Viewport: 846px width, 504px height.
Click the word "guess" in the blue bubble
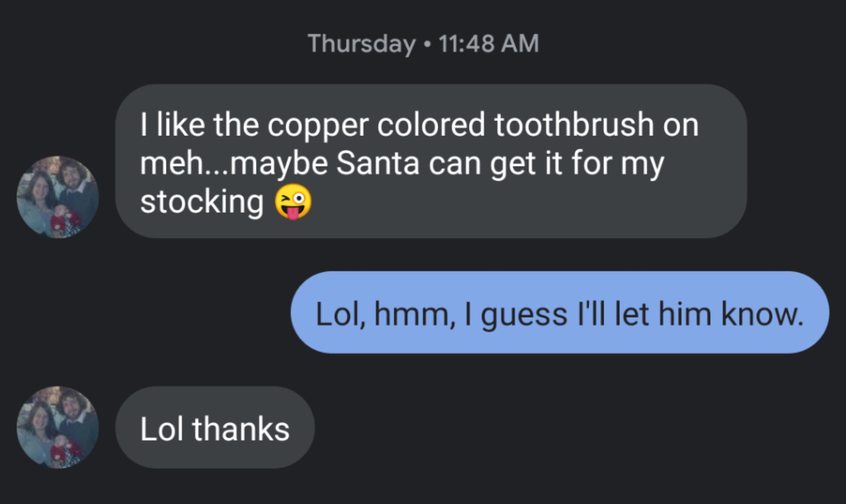524,315
